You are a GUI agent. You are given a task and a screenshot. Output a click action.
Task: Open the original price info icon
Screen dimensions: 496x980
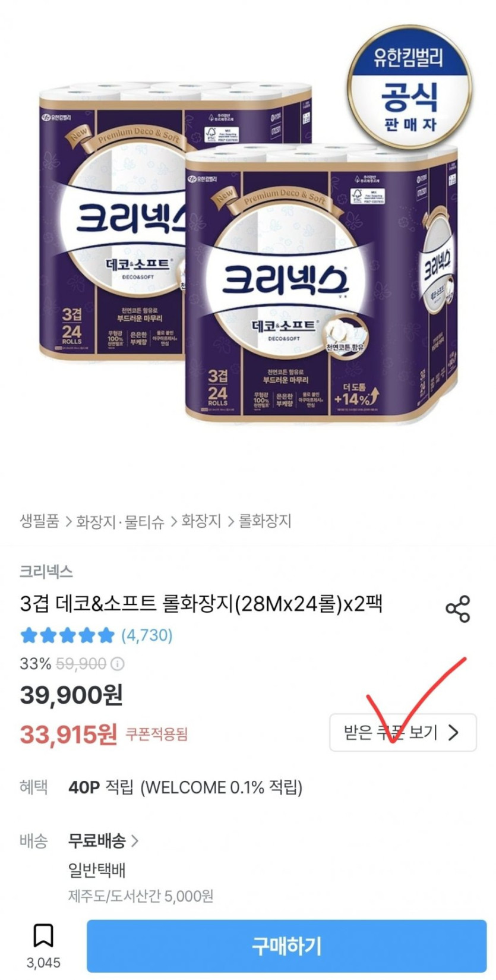118,664
